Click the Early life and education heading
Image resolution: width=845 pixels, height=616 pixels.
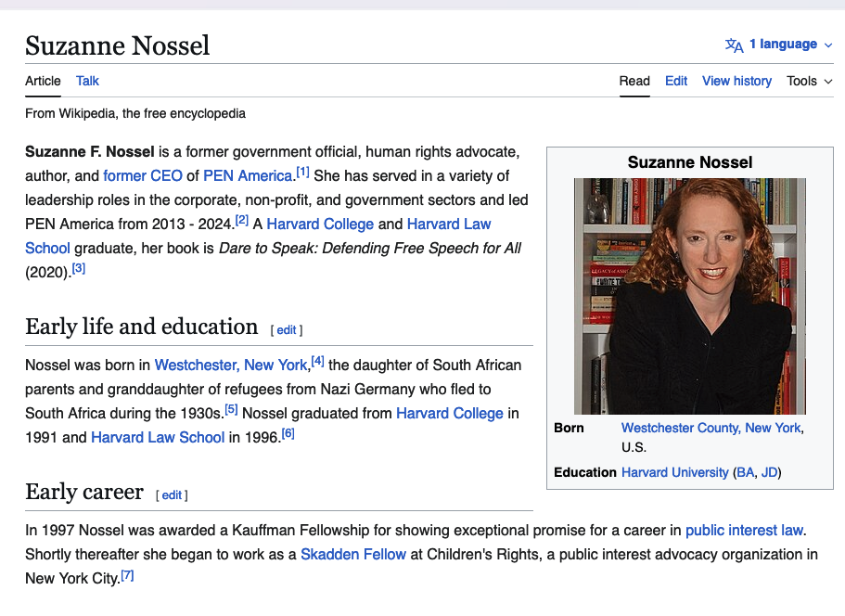[142, 327]
